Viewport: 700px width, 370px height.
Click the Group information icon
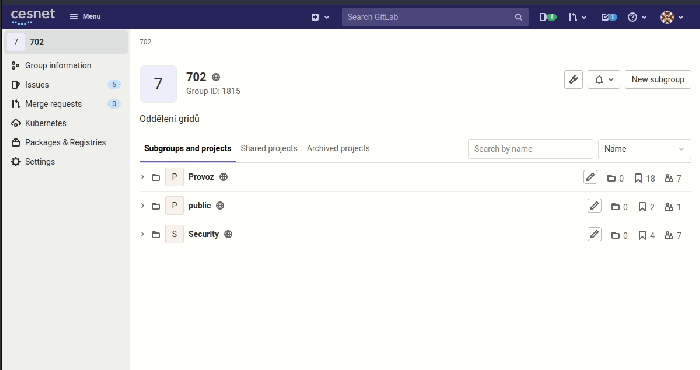[x=16, y=65]
